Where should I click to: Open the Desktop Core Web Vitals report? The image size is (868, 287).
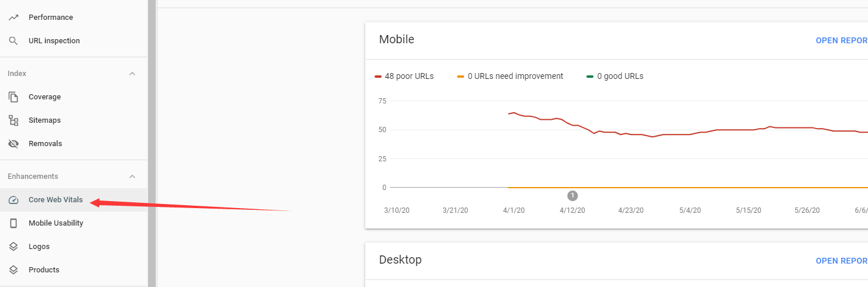pos(842,261)
